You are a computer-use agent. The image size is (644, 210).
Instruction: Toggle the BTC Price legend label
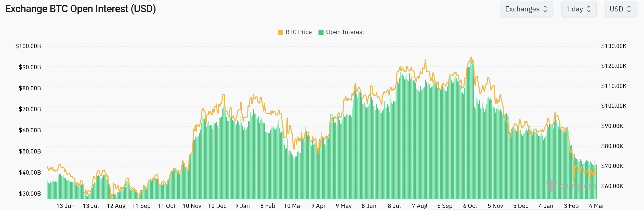(298, 32)
